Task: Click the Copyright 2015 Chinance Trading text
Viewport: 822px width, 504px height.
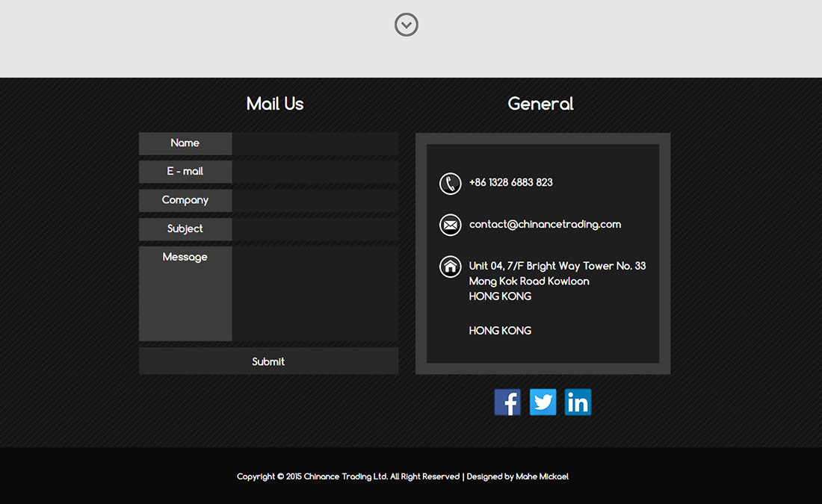Action: [347, 476]
